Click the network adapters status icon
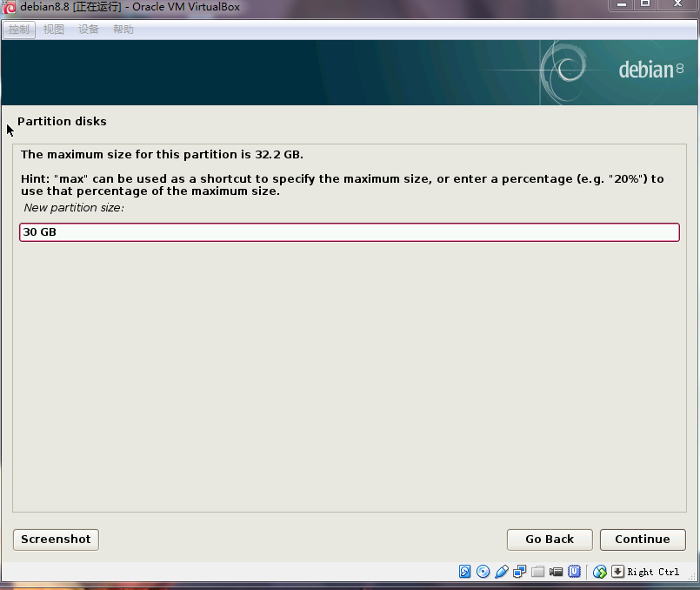Image resolution: width=700 pixels, height=590 pixels. [x=520, y=572]
